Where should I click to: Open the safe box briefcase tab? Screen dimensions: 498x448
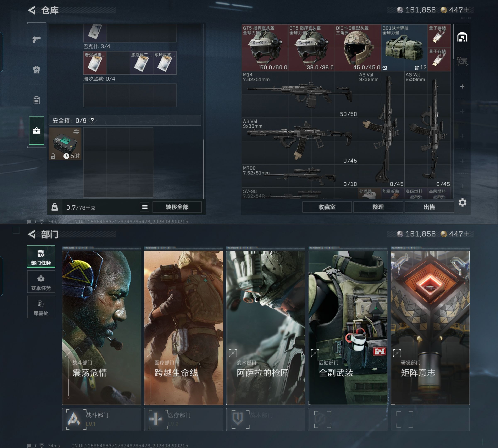[x=37, y=131]
